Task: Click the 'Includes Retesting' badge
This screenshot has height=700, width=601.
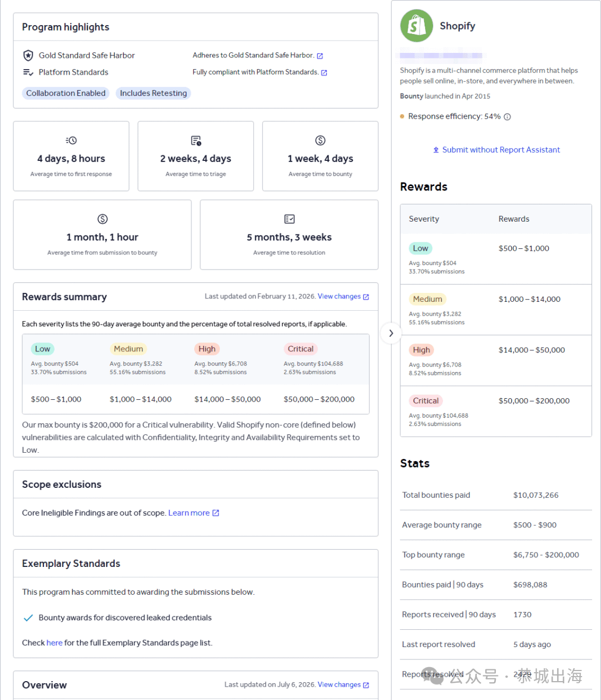Action: point(154,93)
